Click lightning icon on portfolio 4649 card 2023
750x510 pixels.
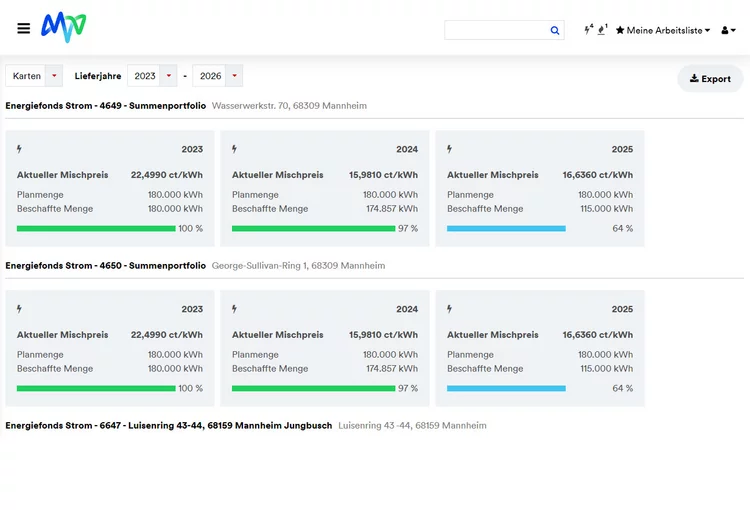(x=19, y=149)
